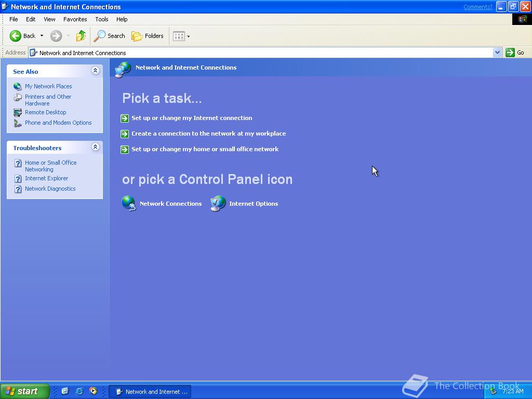The height and width of the screenshot is (399, 532).
Task: Collapse the See Also panel chevron
Action: pyautogui.click(x=96, y=71)
